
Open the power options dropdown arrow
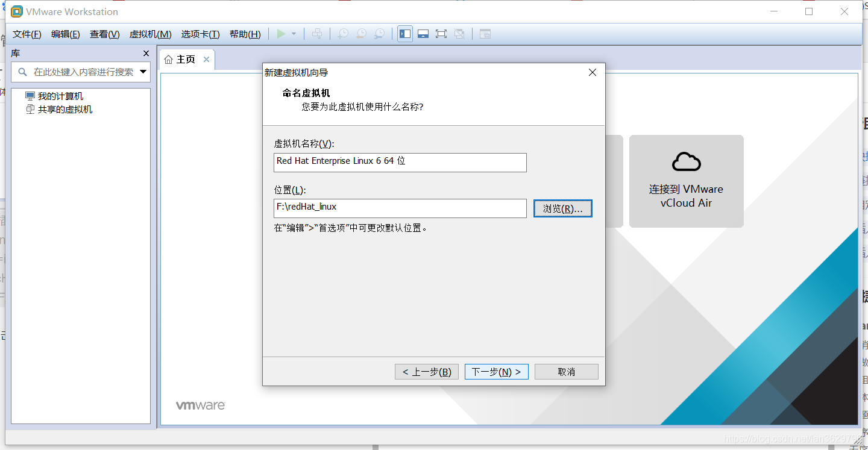point(294,34)
